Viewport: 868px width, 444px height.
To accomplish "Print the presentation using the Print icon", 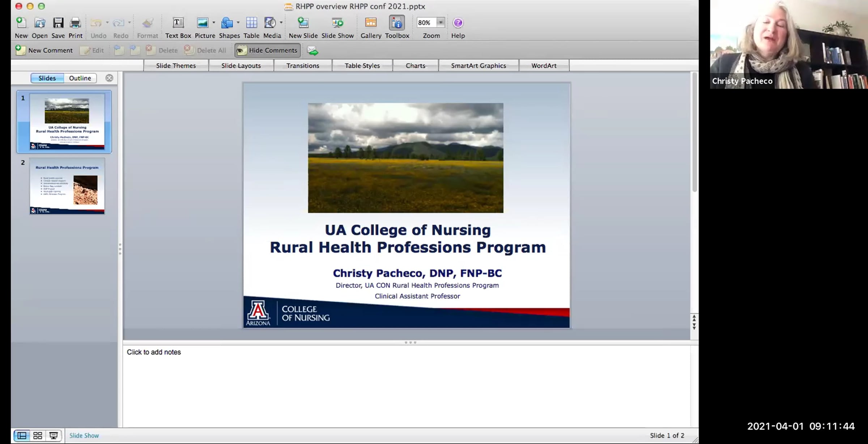I will click(75, 23).
